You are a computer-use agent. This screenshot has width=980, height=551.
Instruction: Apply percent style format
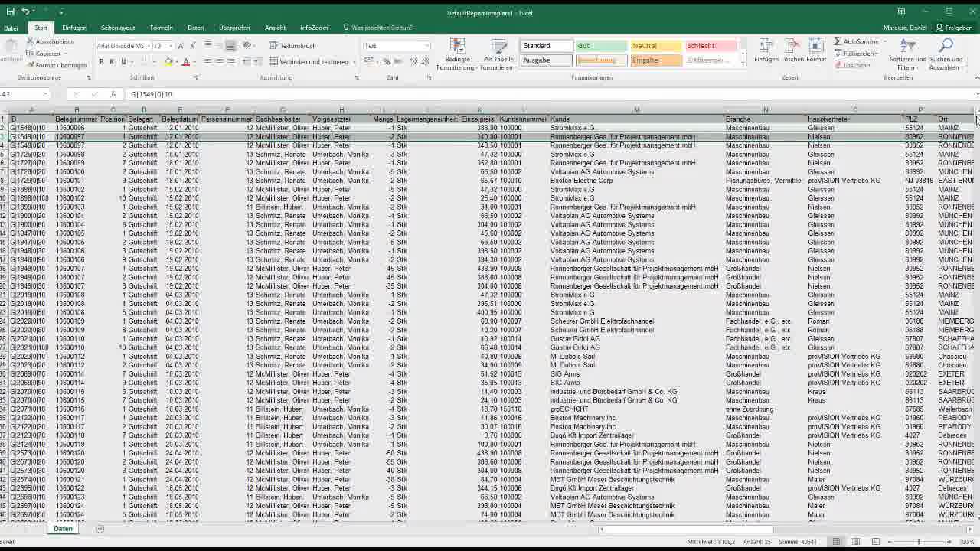387,61
